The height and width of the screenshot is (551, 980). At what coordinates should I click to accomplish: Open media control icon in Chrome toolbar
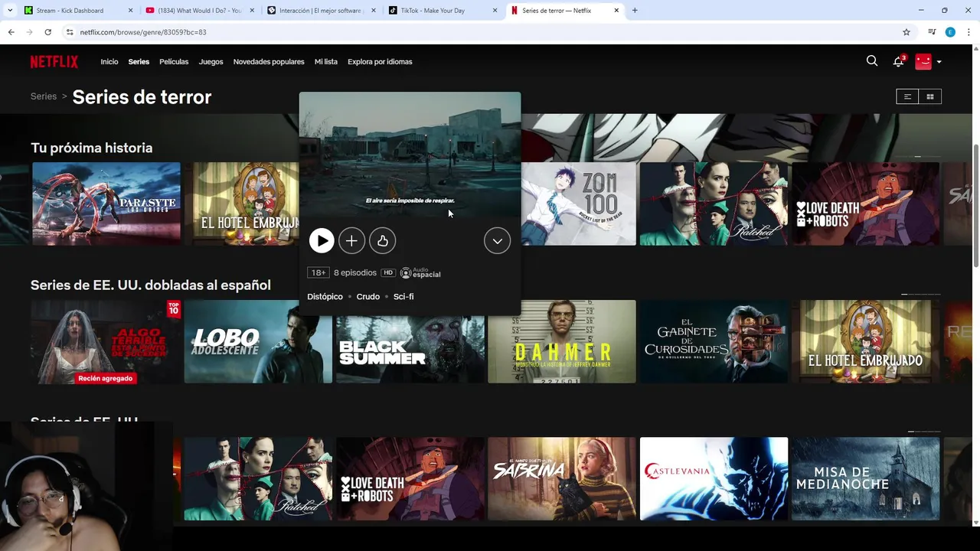932,32
